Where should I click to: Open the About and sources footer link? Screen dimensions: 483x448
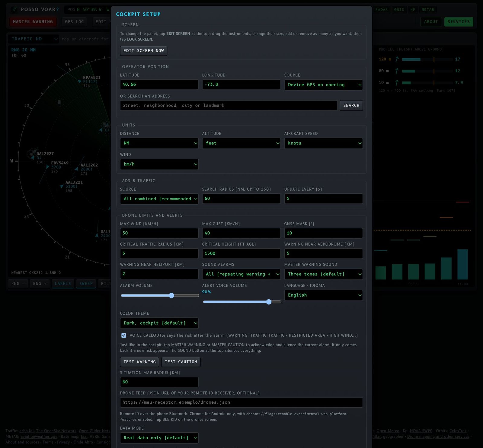[22, 442]
